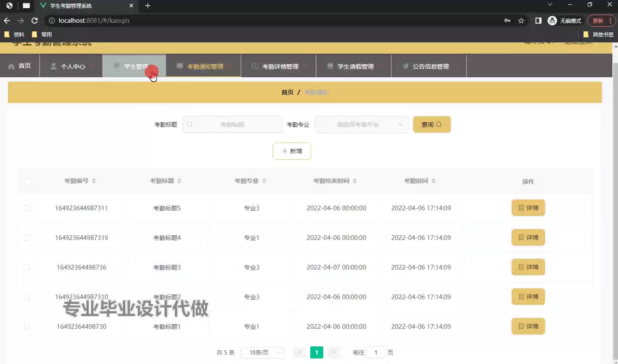This screenshot has width=618, height=364.
Task: Click the 新增 button
Action: pos(292,151)
